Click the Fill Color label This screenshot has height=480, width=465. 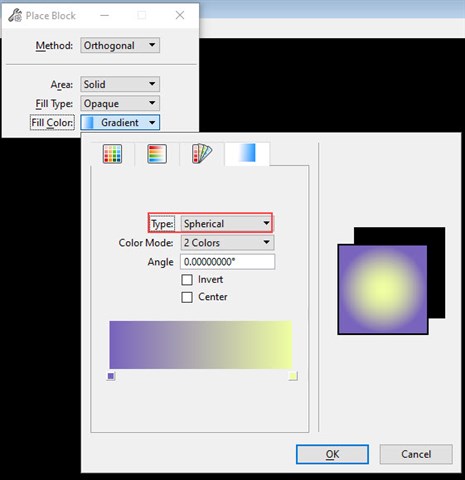pos(52,123)
